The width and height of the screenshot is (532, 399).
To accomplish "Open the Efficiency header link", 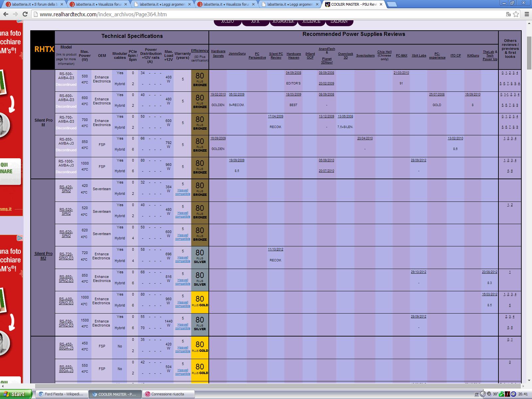I will [200, 51].
